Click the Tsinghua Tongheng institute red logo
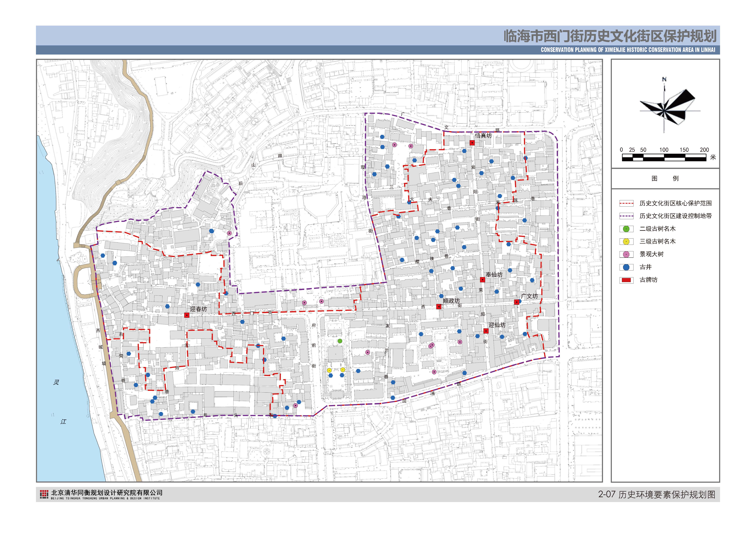756x538 pixels. 44,494
